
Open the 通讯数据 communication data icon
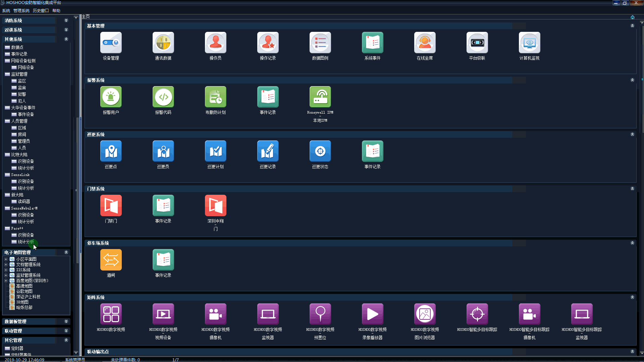point(163,43)
